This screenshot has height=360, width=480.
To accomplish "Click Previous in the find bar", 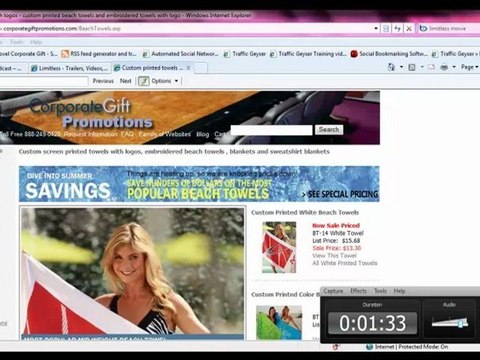I will point(103,81).
